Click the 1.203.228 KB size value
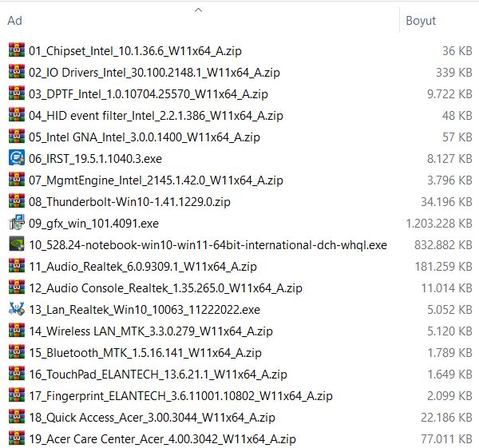The image size is (479, 448). pos(439,224)
